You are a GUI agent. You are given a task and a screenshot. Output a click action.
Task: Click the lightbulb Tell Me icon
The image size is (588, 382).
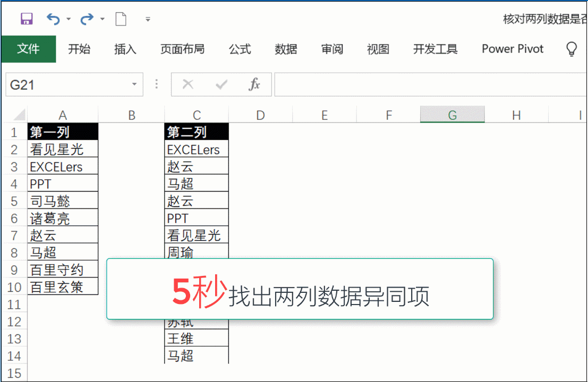pos(571,49)
